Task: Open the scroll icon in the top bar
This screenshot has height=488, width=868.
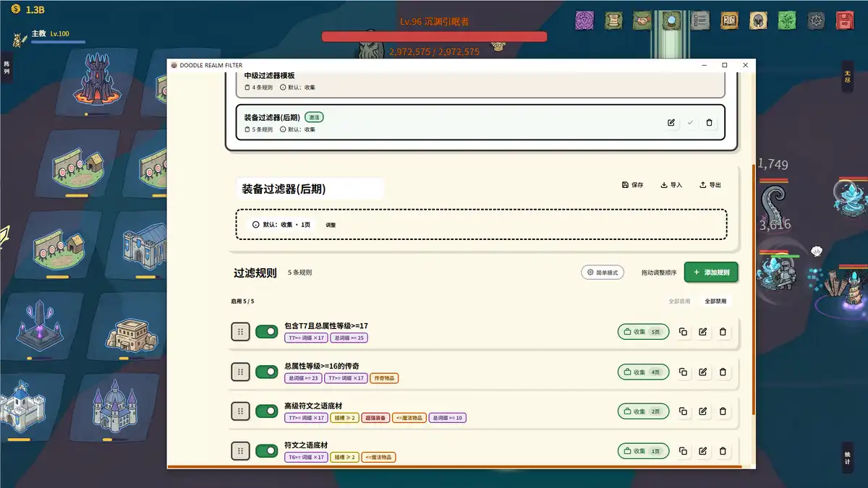Action: 613,20
